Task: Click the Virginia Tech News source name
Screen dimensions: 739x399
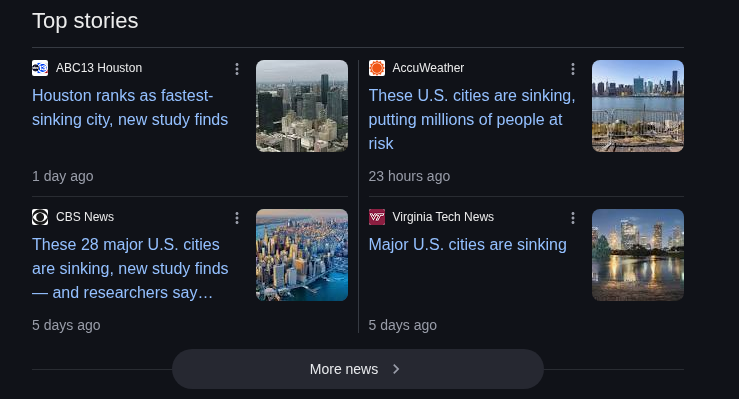Action: pos(443,217)
